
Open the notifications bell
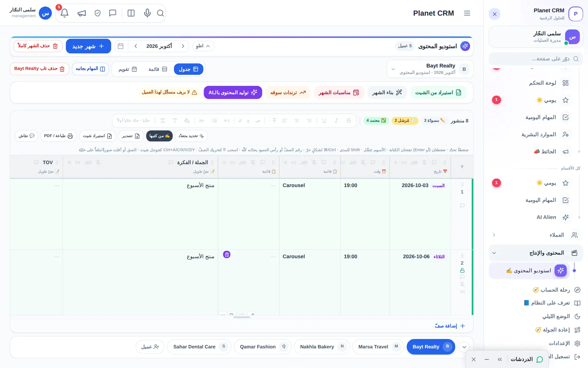point(64,13)
